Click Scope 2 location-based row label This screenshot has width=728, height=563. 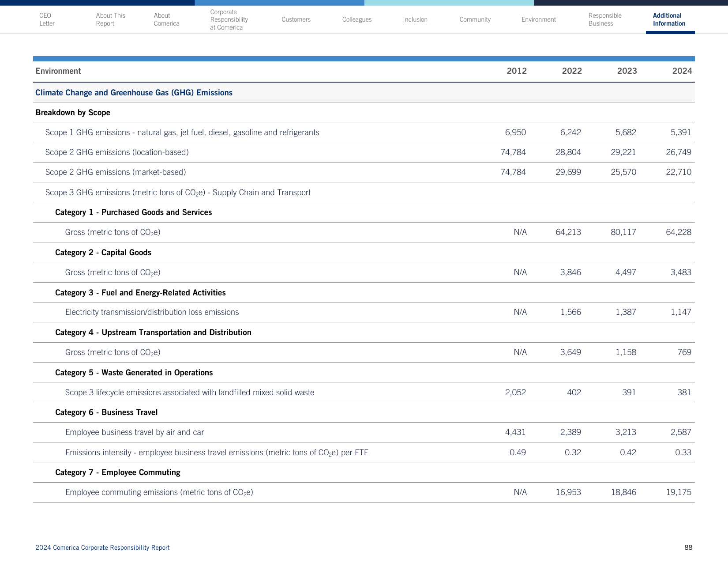117,152
